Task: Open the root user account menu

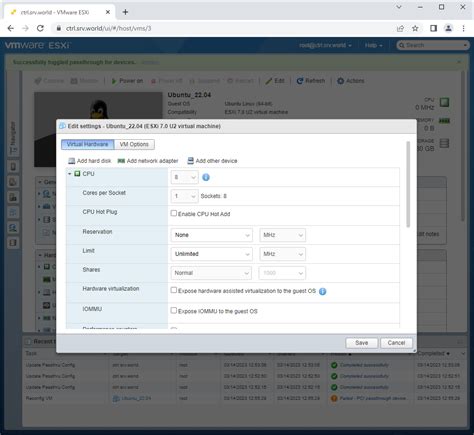Action: 325,45
